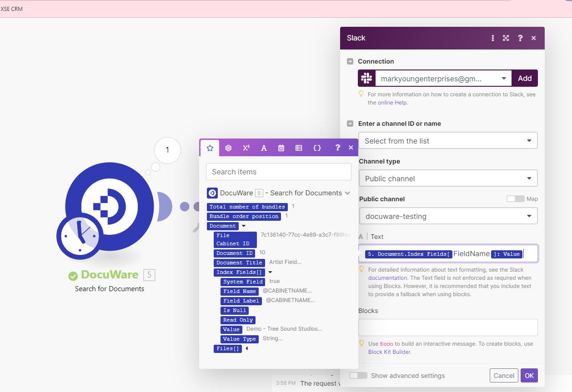Open the docuware-testing channel dropdown
The height and width of the screenshot is (392, 572).
click(x=448, y=216)
